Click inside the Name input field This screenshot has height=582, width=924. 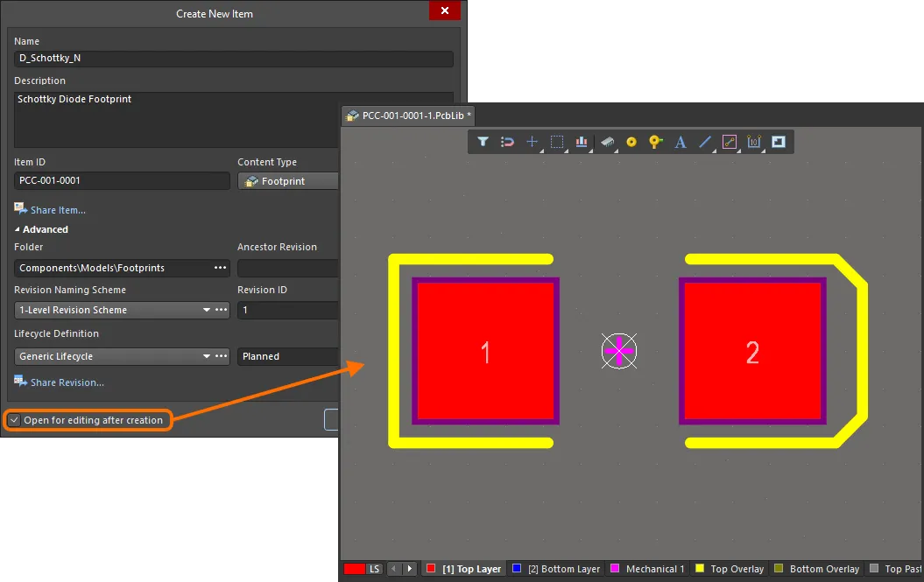pos(233,58)
